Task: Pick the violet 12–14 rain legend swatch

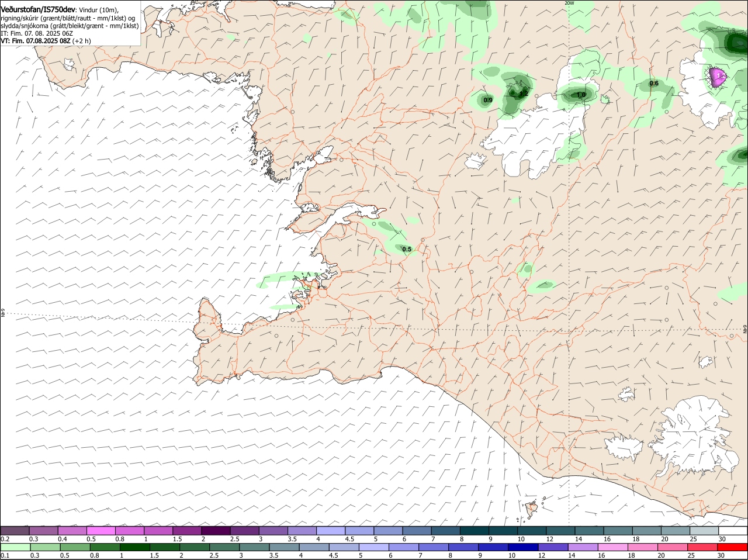Action: tap(553, 547)
